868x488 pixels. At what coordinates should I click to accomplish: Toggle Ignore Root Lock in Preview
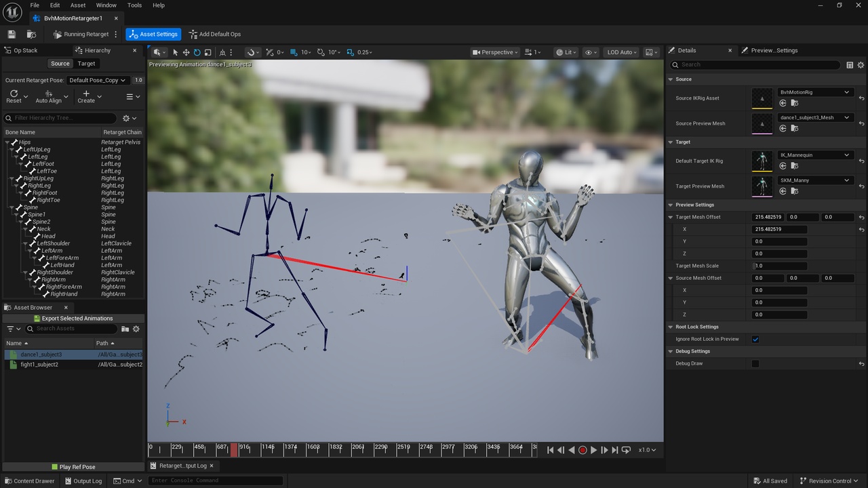click(755, 339)
